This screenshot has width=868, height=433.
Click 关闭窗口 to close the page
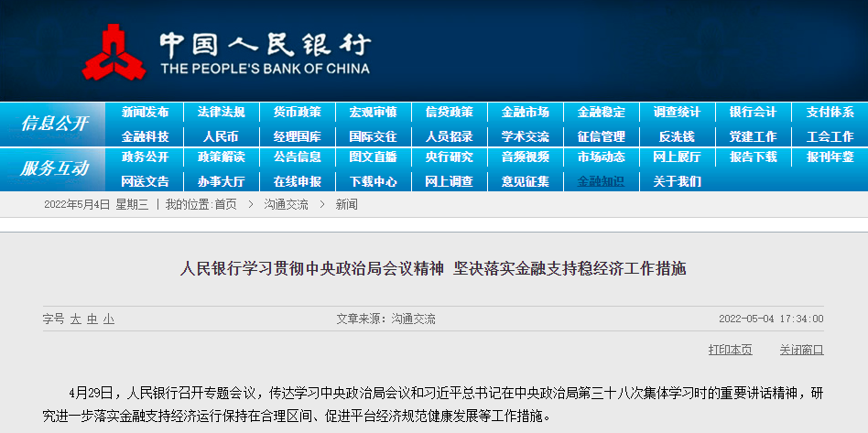pos(801,350)
